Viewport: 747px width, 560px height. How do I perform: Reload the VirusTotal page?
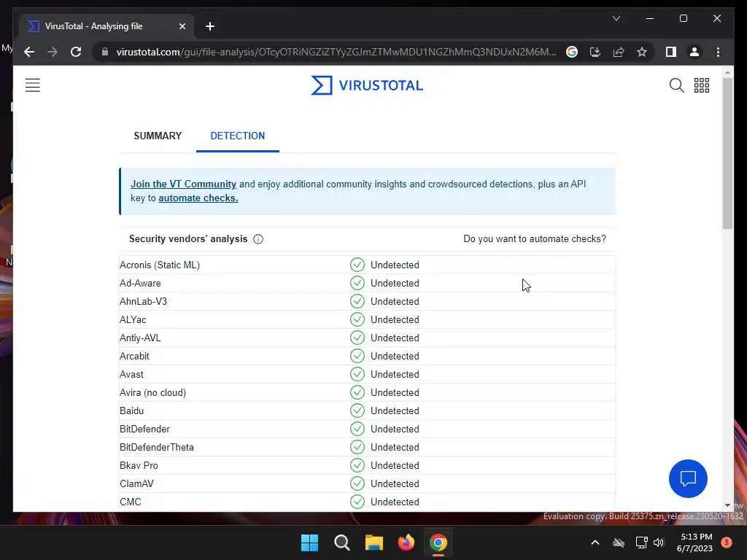pyautogui.click(x=76, y=52)
